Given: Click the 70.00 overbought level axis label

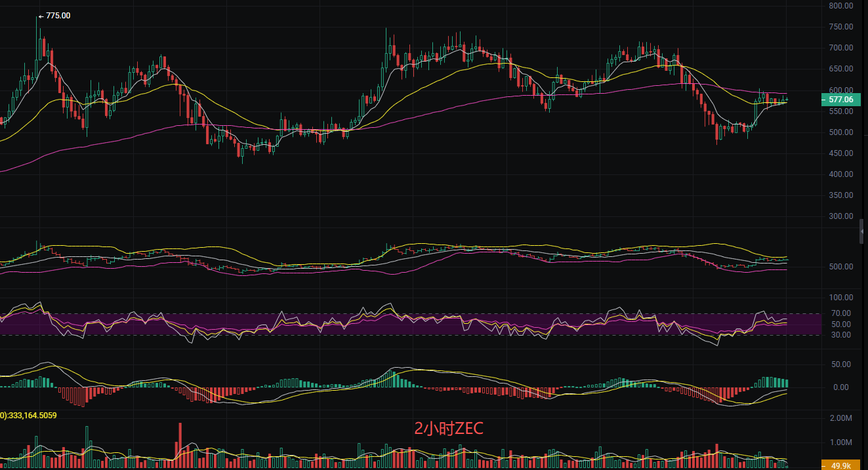Looking at the screenshot, I should pyautogui.click(x=842, y=313).
